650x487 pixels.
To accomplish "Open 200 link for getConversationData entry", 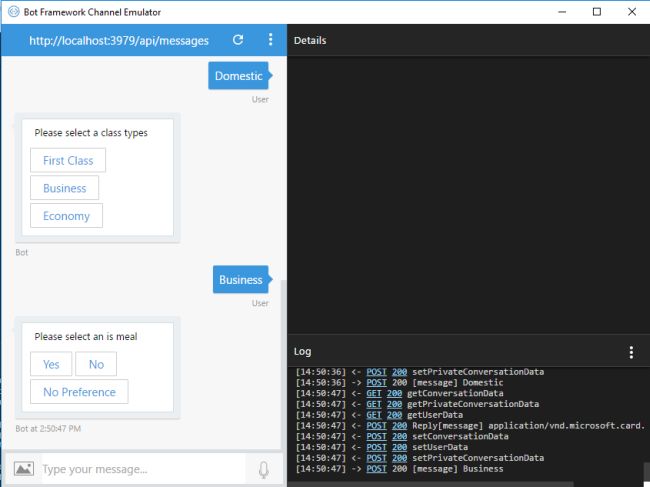I will [x=394, y=393].
